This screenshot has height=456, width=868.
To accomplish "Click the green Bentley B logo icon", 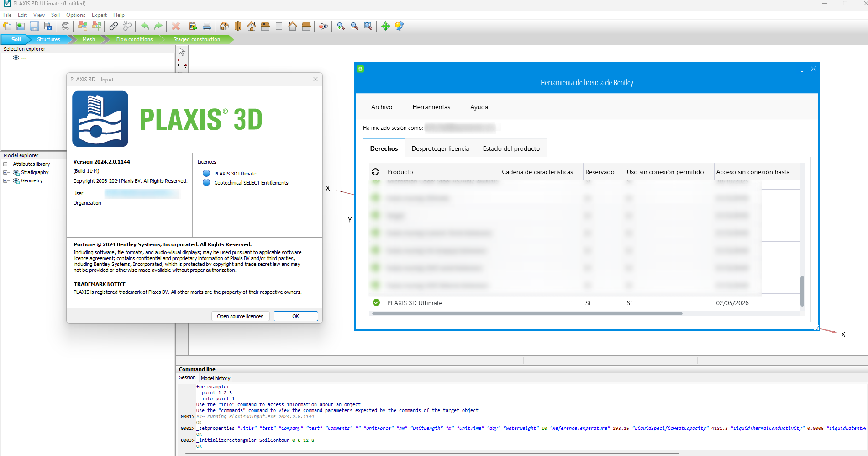I will pyautogui.click(x=360, y=69).
